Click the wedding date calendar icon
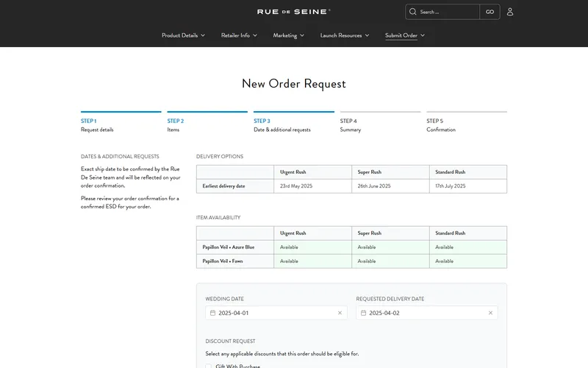Screen dimensions: 588x368 (212, 313)
